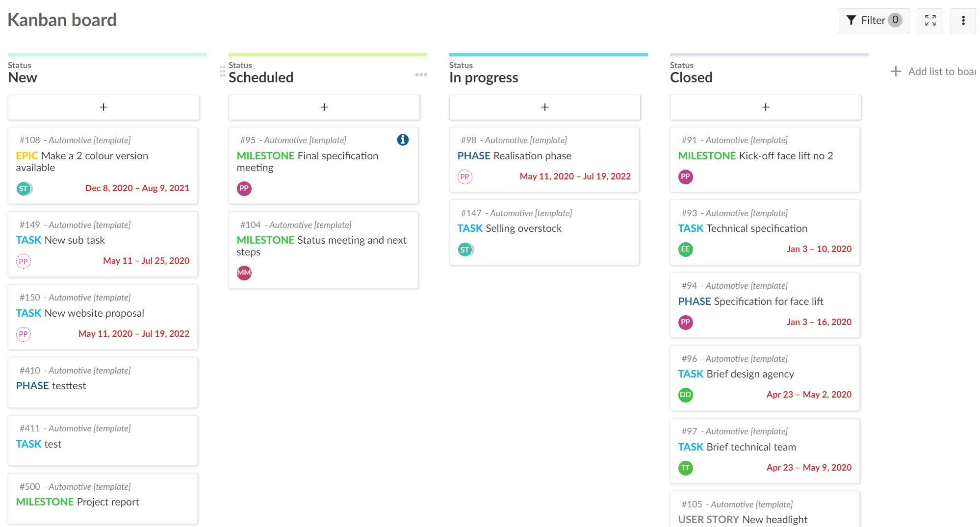Click date Apr 23 – May 2, 2020
The width and height of the screenshot is (980, 527).
(x=809, y=395)
